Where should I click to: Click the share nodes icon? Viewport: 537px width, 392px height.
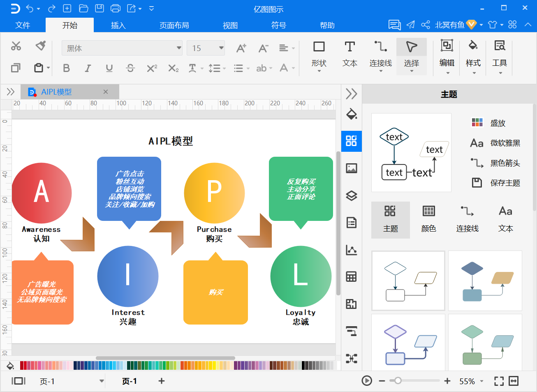tap(426, 25)
